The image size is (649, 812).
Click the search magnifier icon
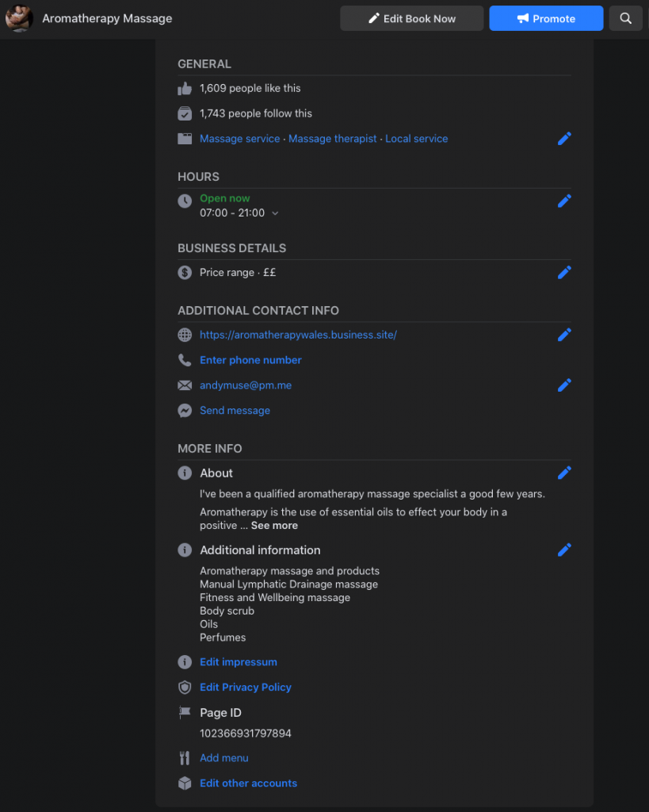point(625,19)
